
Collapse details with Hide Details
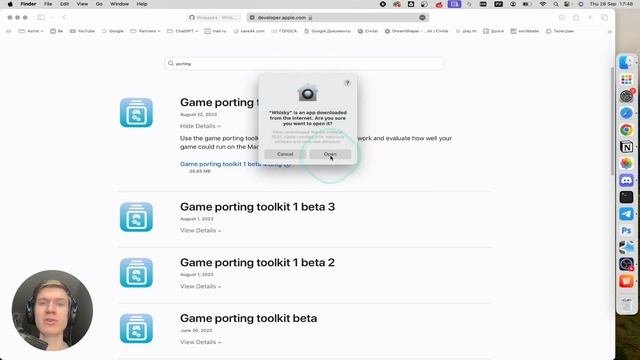[200, 126]
